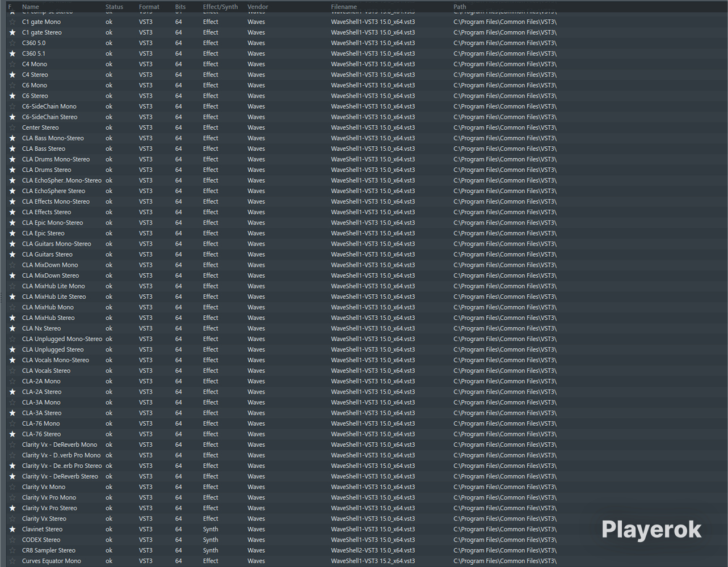Click 'Synth' in the CR8 Sampler Stereo row
The width and height of the screenshot is (728, 567).
pyautogui.click(x=211, y=551)
